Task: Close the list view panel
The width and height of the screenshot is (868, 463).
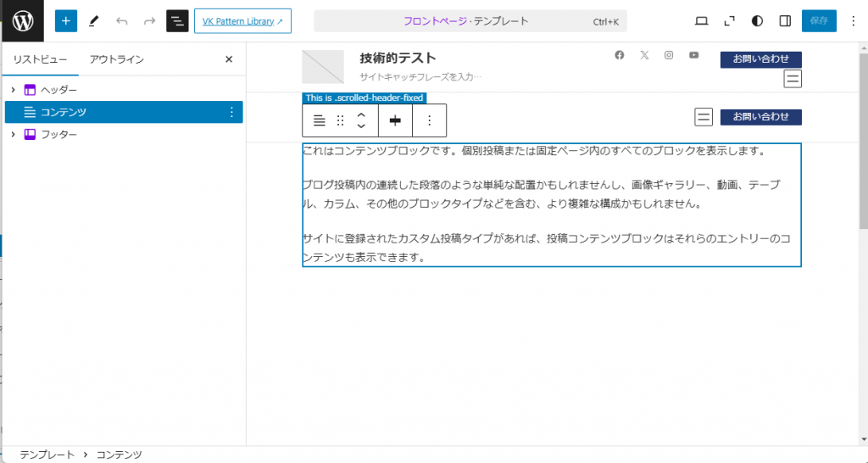Action: click(x=229, y=59)
